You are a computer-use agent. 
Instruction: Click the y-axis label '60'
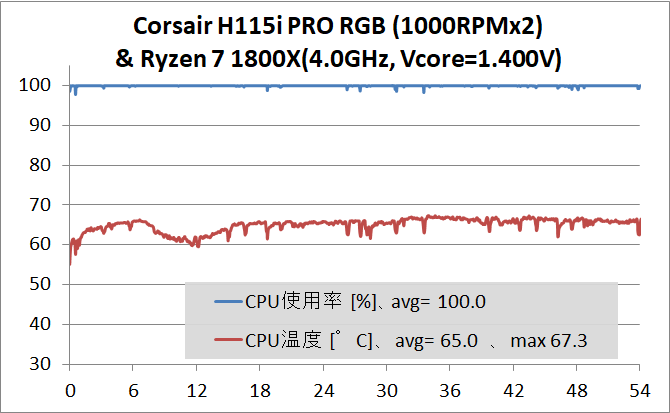pos(40,244)
